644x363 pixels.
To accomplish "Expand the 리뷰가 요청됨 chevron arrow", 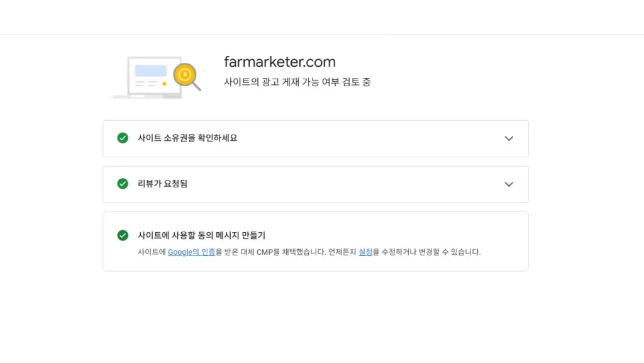I will point(509,184).
